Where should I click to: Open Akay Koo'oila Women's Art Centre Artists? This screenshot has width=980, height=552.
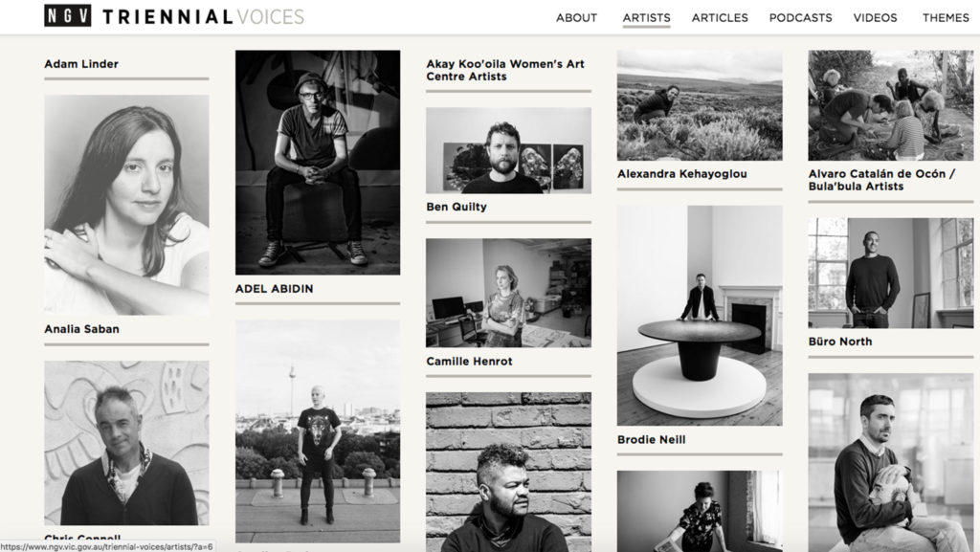505,70
